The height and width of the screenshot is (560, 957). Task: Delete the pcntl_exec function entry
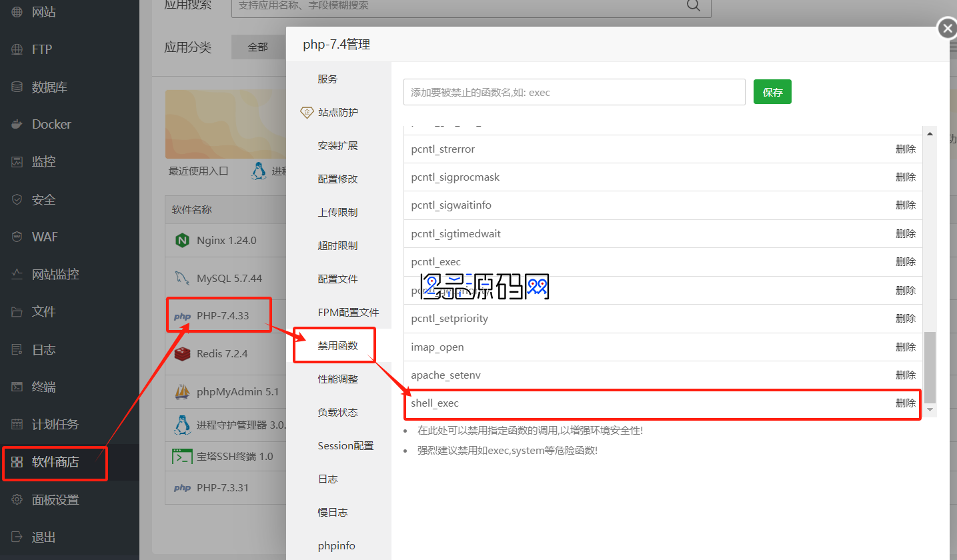point(906,262)
